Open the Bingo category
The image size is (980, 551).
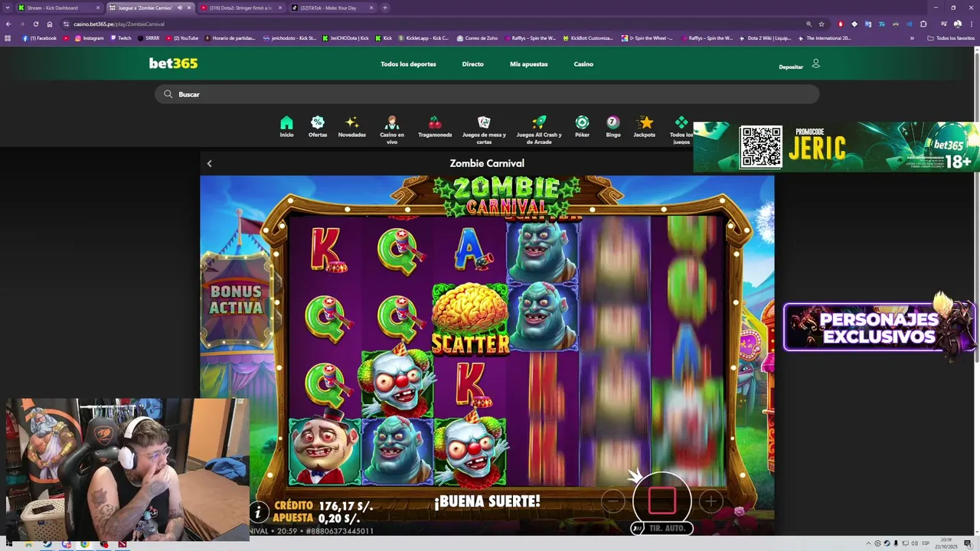[x=613, y=127]
